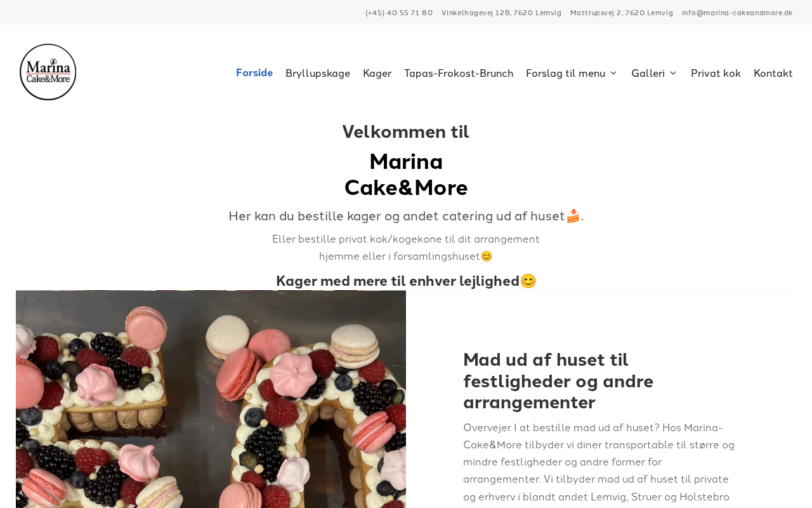Click the Marina Cake&More heading
812x508 pixels.
tap(406, 175)
